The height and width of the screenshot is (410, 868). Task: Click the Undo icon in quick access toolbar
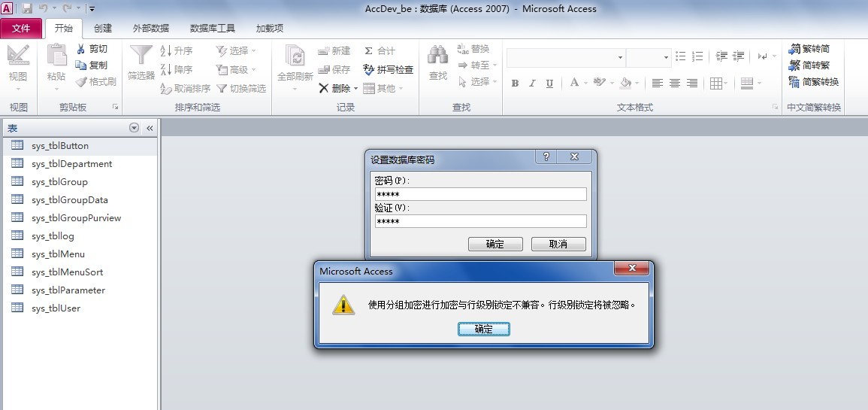(43, 8)
